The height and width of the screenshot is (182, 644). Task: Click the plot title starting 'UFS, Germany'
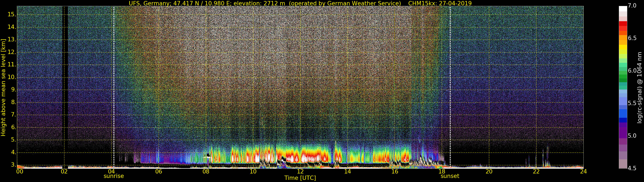pyautogui.click(x=300, y=3)
